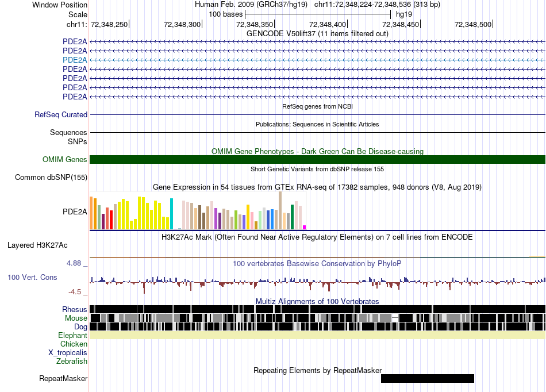
Task: Click the OMIM Genes label
Action: pos(64,159)
